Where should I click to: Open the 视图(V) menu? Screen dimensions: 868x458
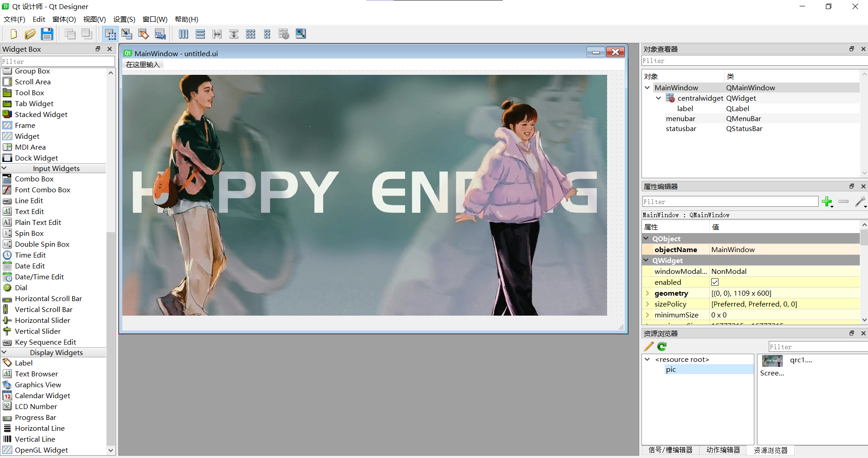point(94,19)
